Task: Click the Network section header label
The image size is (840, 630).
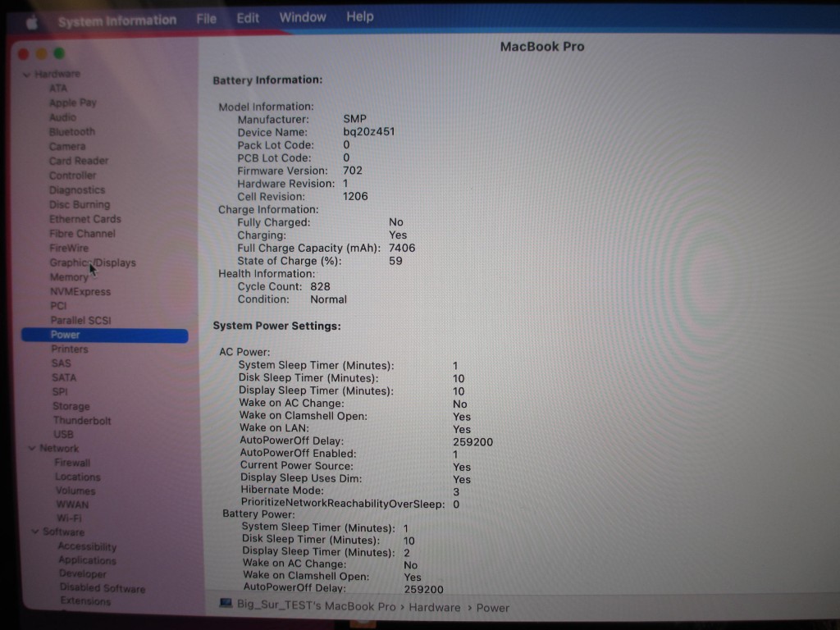Action: 59,448
